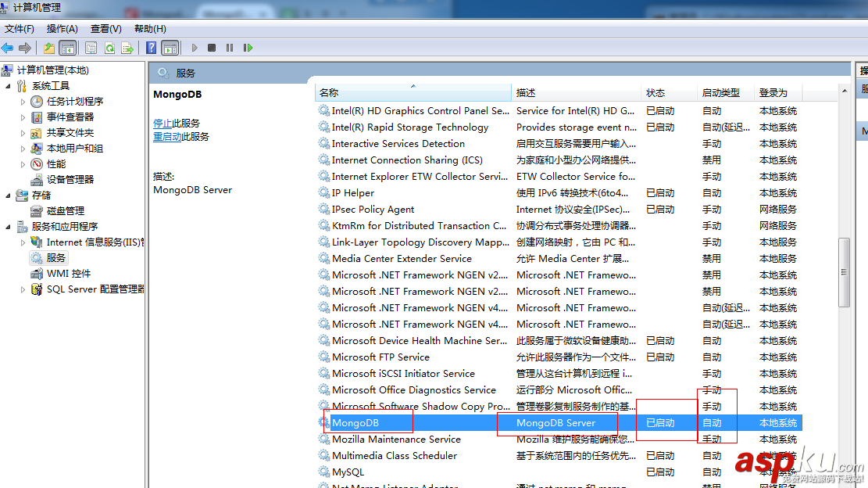This screenshot has height=488, width=868.
Task: Click the up-folder toolbar icon
Action: coord(50,47)
